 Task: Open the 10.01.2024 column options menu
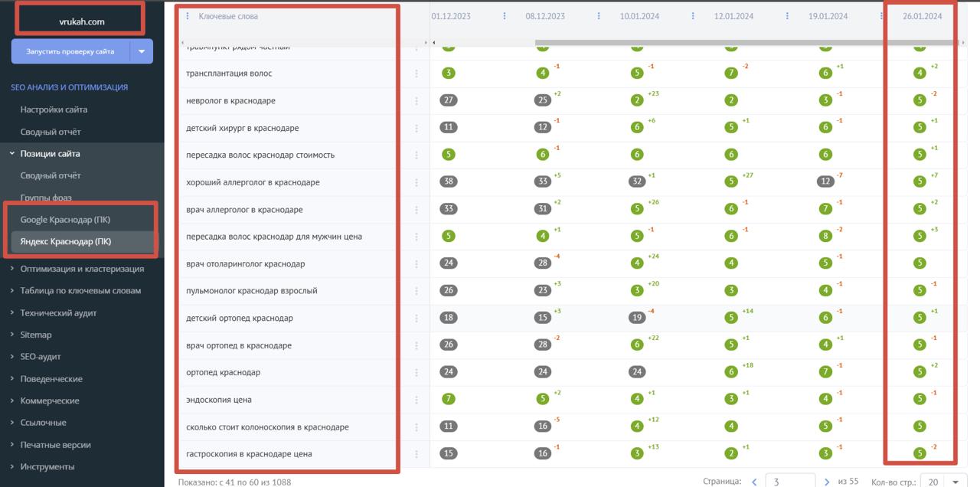pos(692,16)
